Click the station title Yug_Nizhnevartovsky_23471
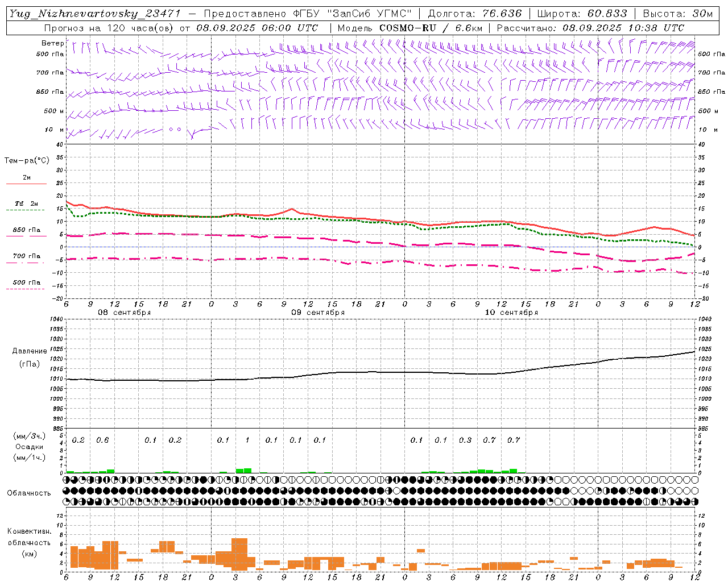 (95, 14)
